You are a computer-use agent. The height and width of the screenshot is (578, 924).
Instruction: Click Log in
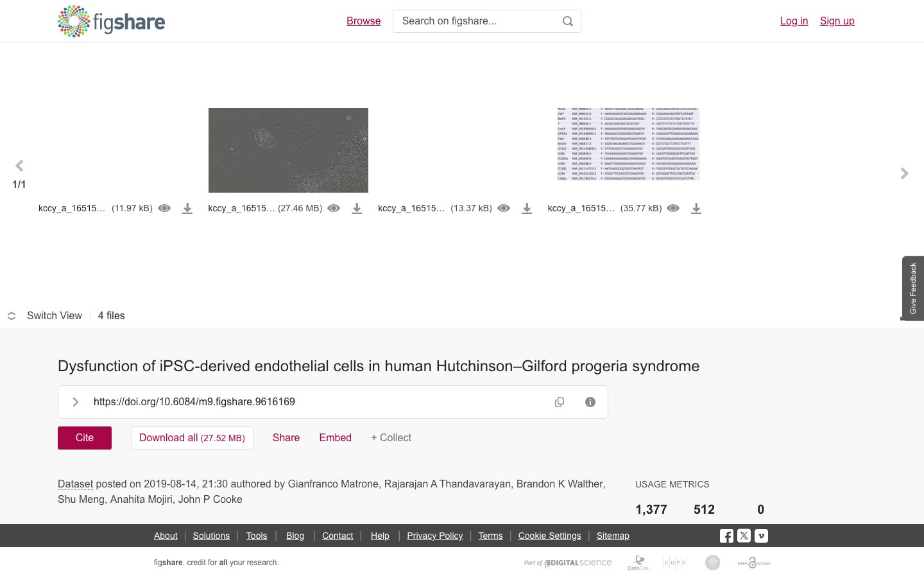[x=794, y=21]
